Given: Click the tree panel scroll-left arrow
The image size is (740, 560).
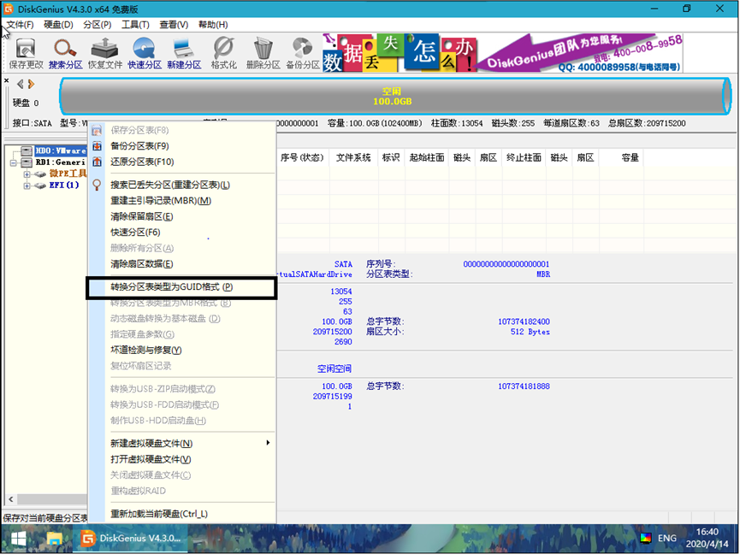Looking at the screenshot, I should click(x=10, y=499).
